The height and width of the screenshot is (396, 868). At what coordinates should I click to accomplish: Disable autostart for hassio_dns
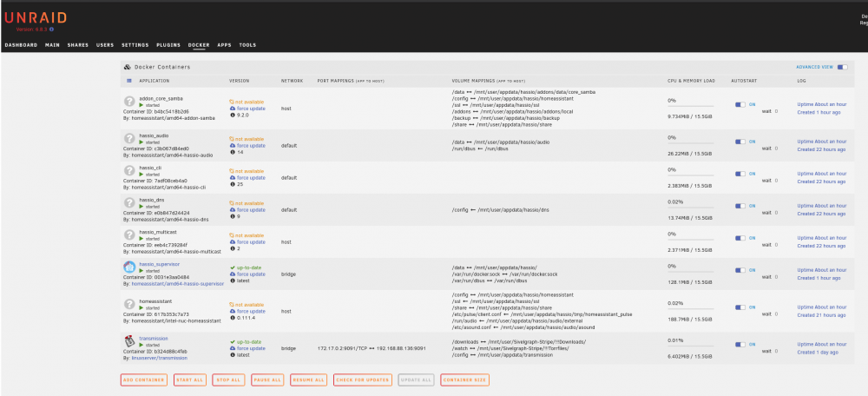pos(740,206)
